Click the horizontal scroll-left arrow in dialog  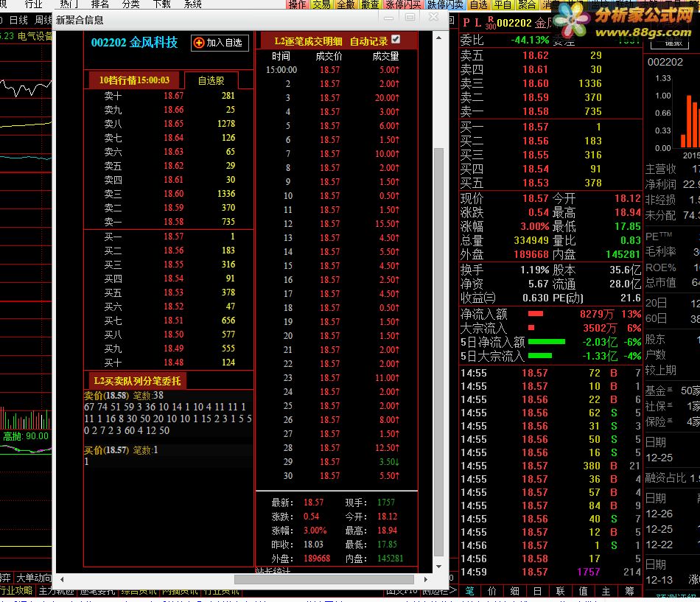pos(62,579)
